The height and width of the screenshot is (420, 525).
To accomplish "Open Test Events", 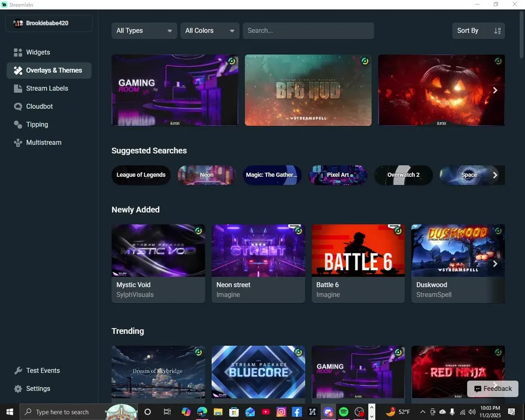I will pyautogui.click(x=49, y=371).
